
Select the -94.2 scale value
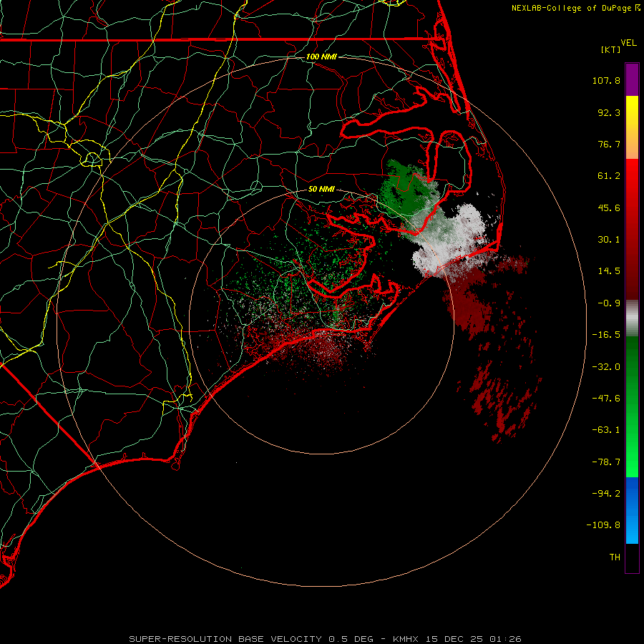tap(606, 494)
